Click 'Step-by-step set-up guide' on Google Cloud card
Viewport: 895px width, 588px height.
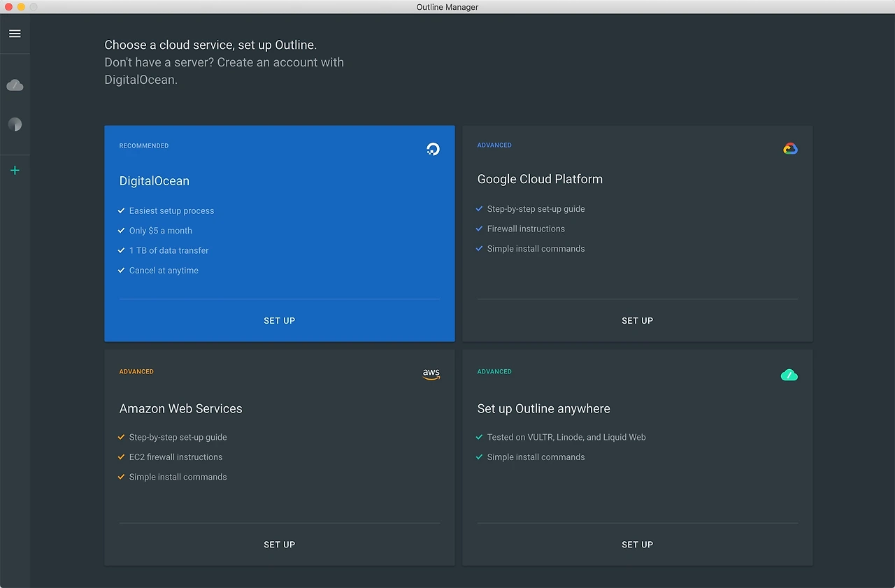click(536, 209)
